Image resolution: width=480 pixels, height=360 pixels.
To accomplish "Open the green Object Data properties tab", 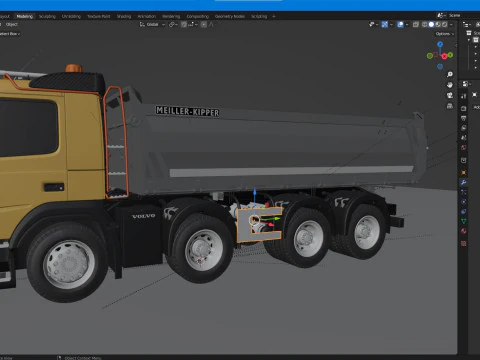I will (x=464, y=221).
